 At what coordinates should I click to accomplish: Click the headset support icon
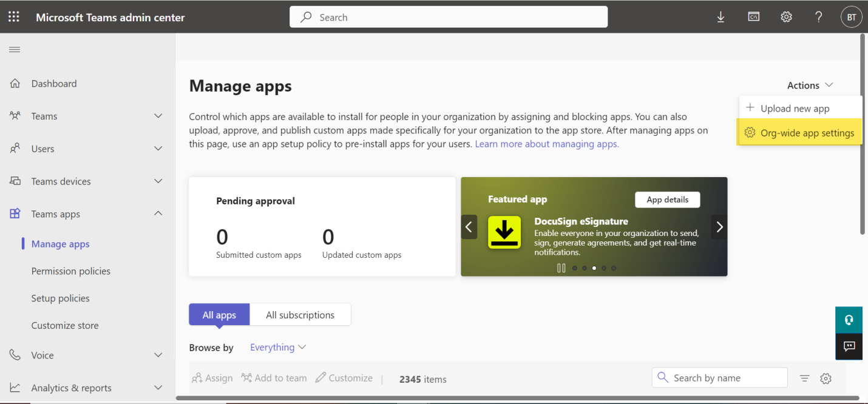point(849,320)
